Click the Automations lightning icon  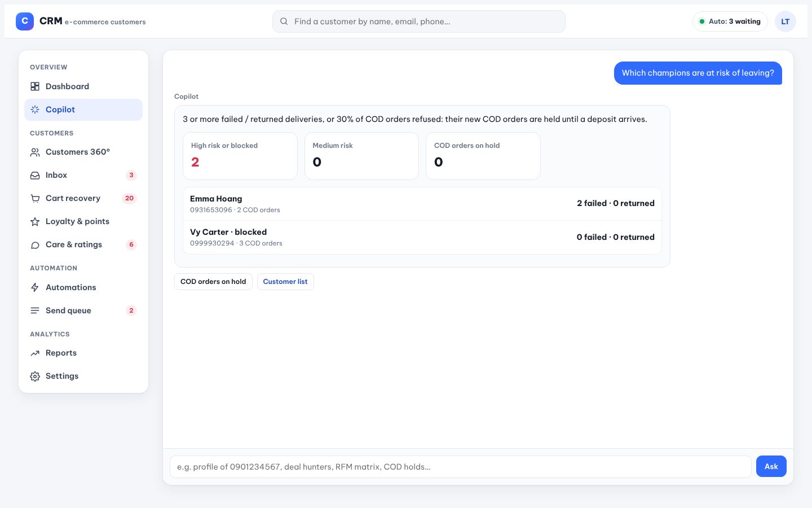[x=35, y=287]
